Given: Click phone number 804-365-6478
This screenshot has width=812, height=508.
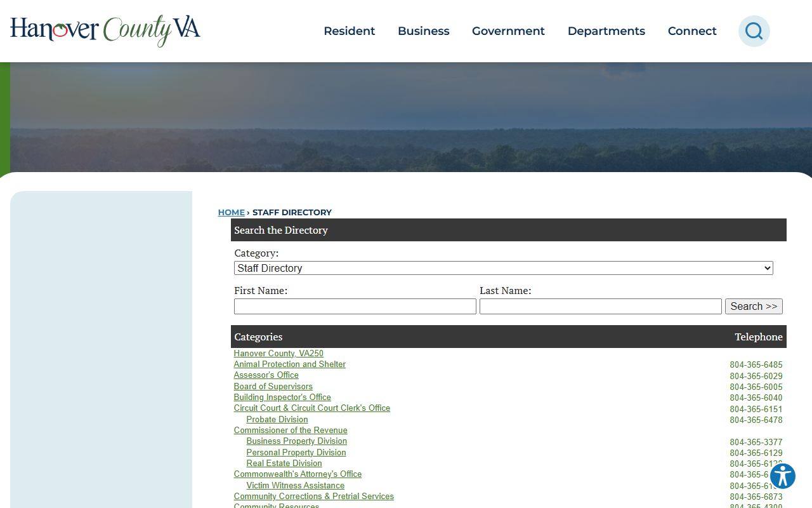Looking at the screenshot, I should coord(756,420).
